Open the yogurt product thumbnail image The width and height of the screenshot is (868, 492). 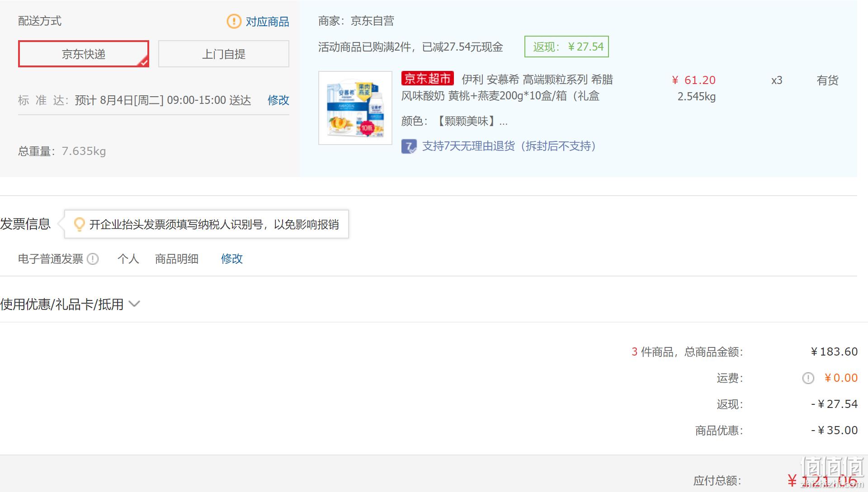(x=355, y=108)
